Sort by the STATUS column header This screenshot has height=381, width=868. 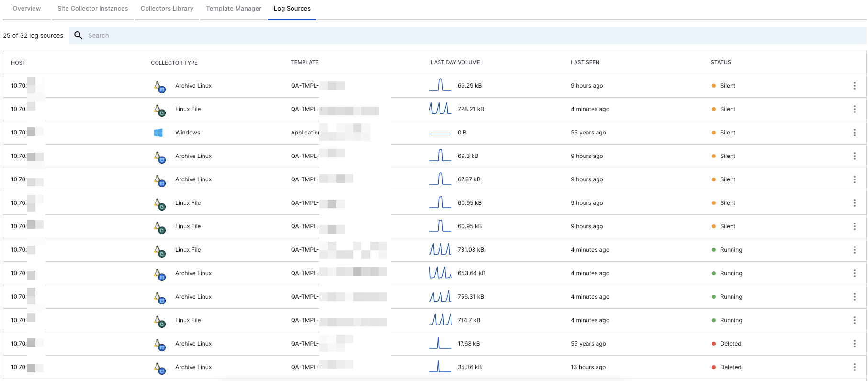tap(721, 62)
